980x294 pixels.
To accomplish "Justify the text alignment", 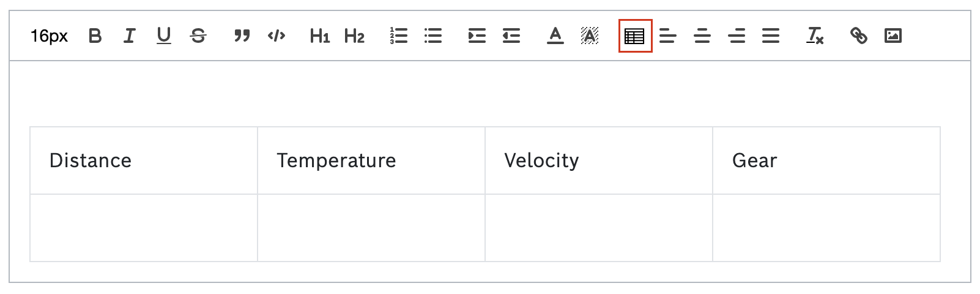I will tap(771, 36).
